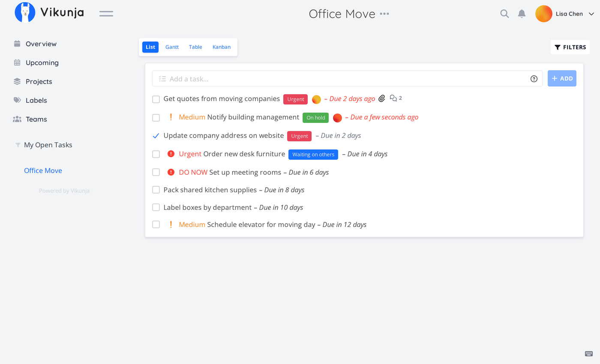Open the Filters dropdown
600x364 pixels.
point(570,47)
